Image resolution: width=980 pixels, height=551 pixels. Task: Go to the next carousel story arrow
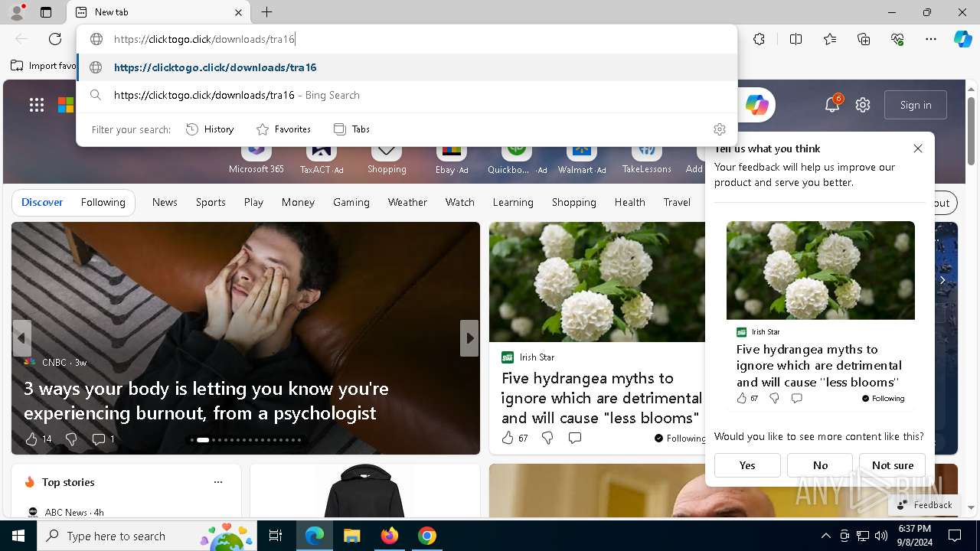(x=469, y=338)
